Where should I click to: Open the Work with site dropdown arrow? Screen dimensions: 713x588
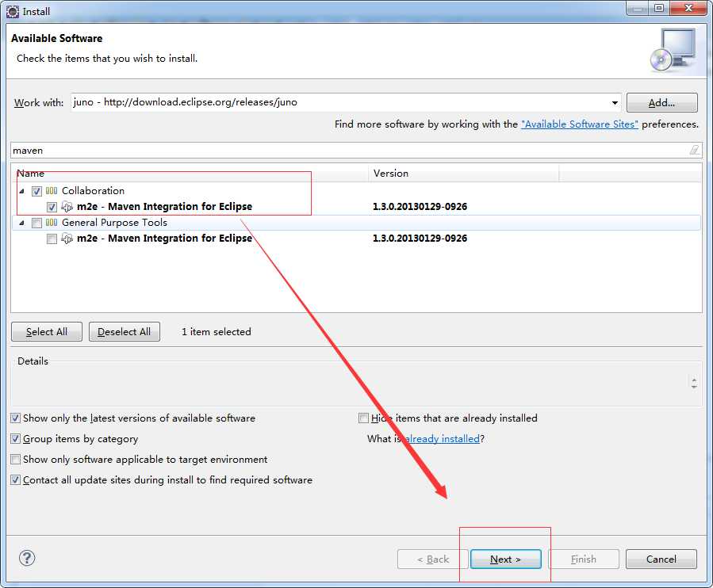click(615, 103)
